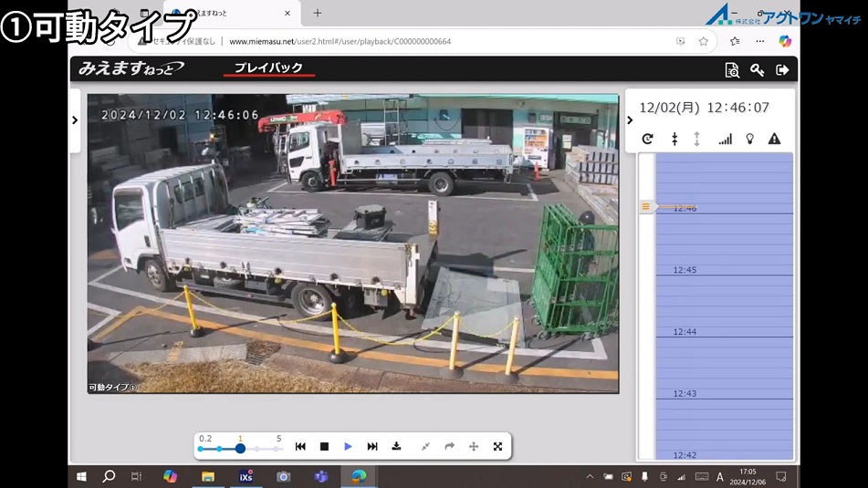Toggle the signal bars filter icon
868x488 pixels.
725,139
